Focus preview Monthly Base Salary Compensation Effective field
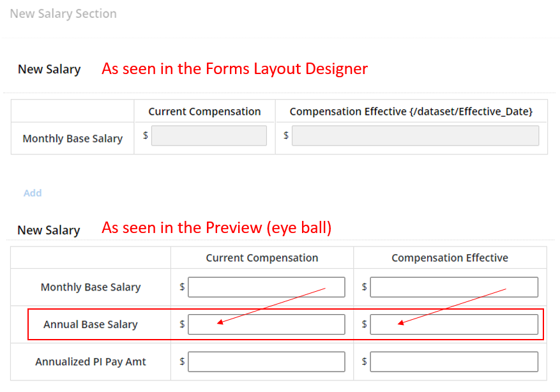The height and width of the screenshot is (392, 560). [454, 287]
